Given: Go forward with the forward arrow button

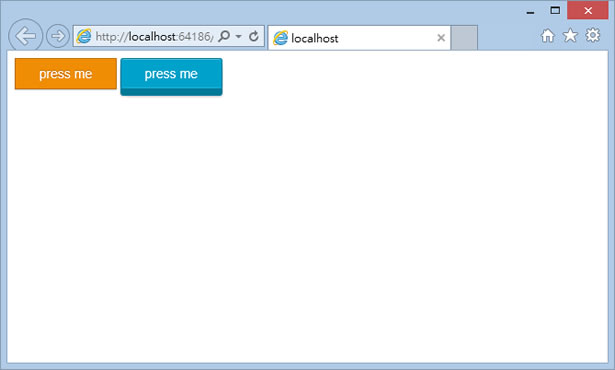Looking at the screenshot, I should click(58, 36).
